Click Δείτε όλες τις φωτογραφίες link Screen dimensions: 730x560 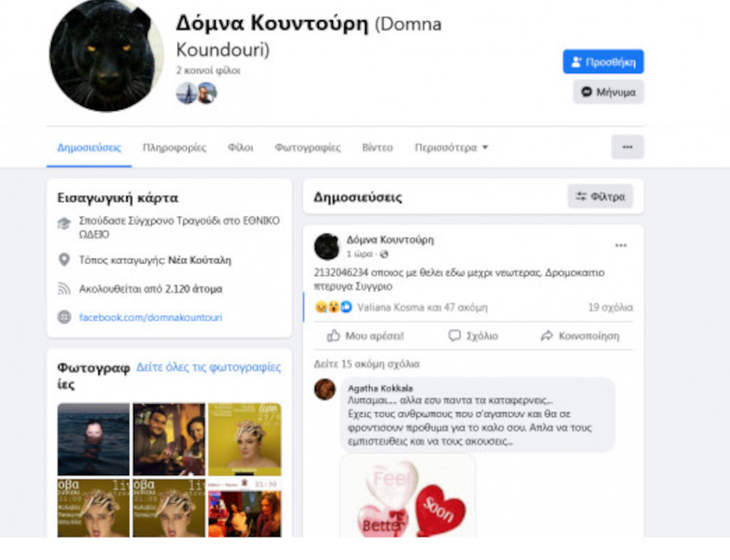tap(209, 367)
